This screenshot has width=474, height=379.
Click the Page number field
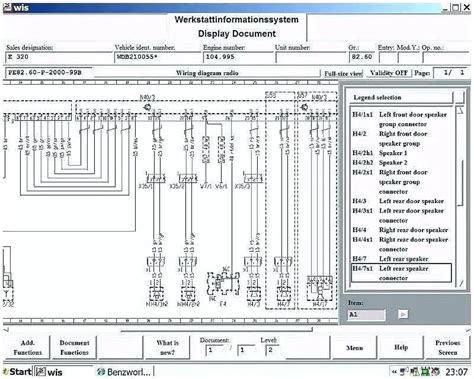[x=452, y=73]
